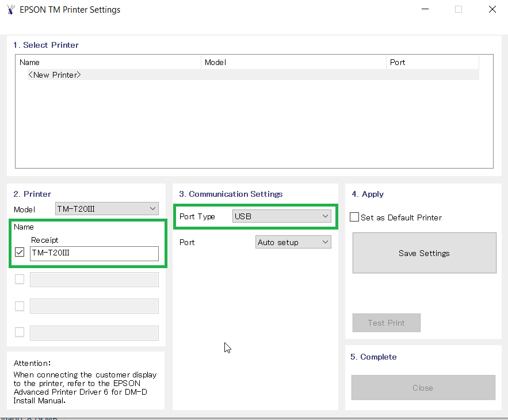This screenshot has height=420, width=508.
Task: Click the EPSON TM Printer Settings app icon
Action: click(11, 9)
